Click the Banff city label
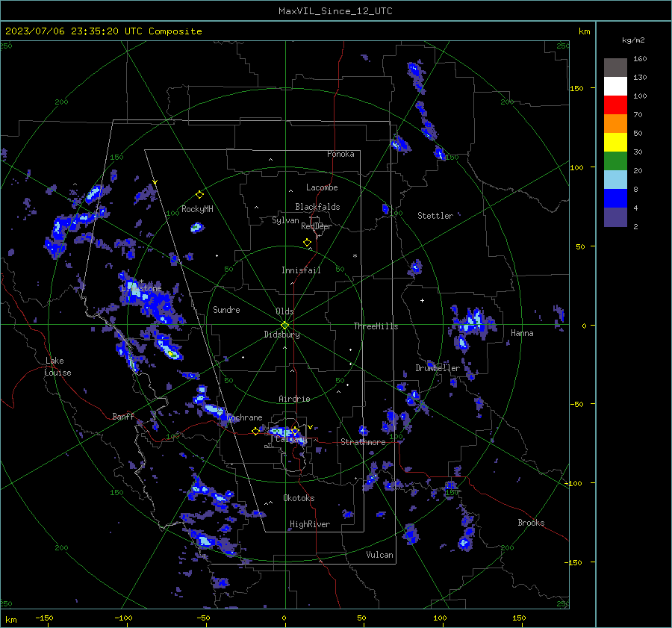 pos(123,416)
